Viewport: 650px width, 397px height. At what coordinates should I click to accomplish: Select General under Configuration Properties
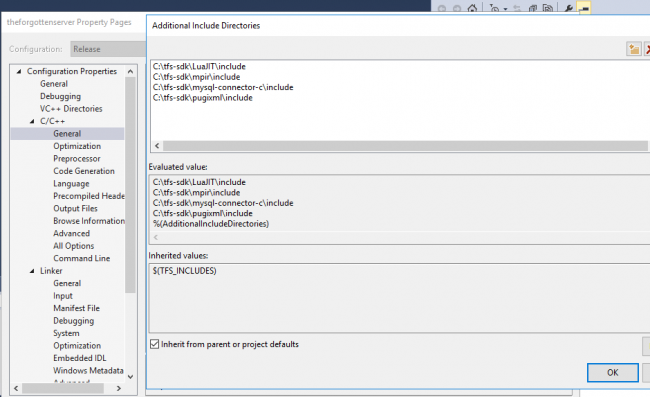click(54, 84)
